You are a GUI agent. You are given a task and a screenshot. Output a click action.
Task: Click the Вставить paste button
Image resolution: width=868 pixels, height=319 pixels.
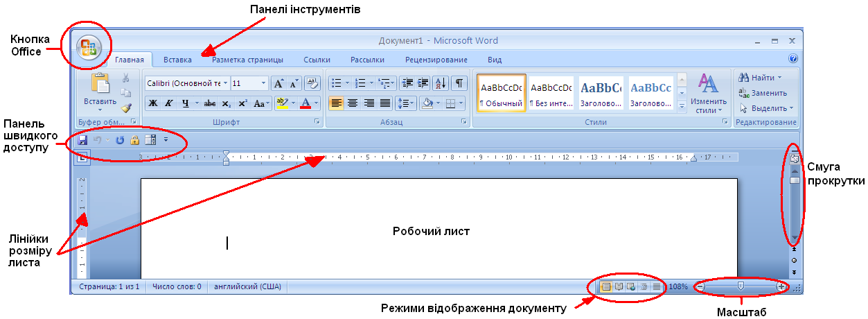pyautogui.click(x=100, y=92)
